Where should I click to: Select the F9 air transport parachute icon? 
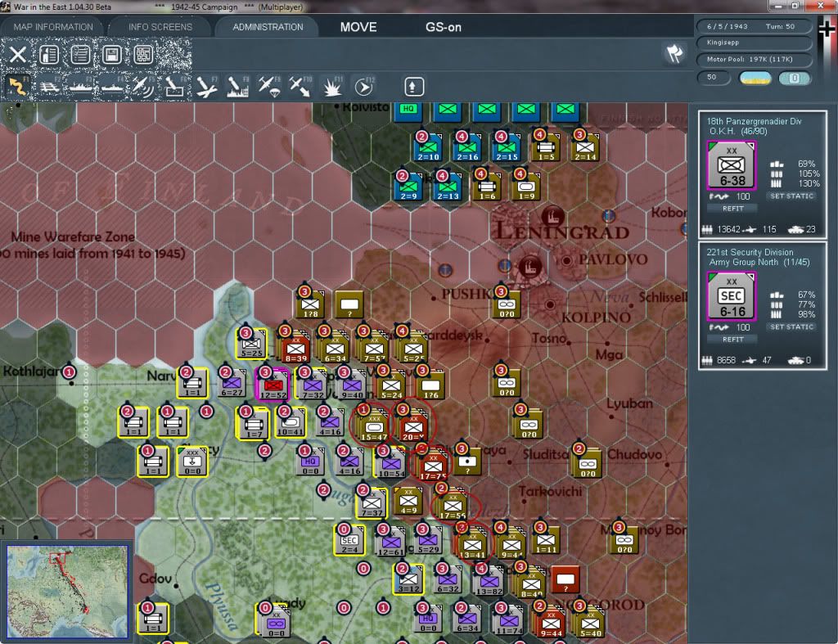point(268,86)
